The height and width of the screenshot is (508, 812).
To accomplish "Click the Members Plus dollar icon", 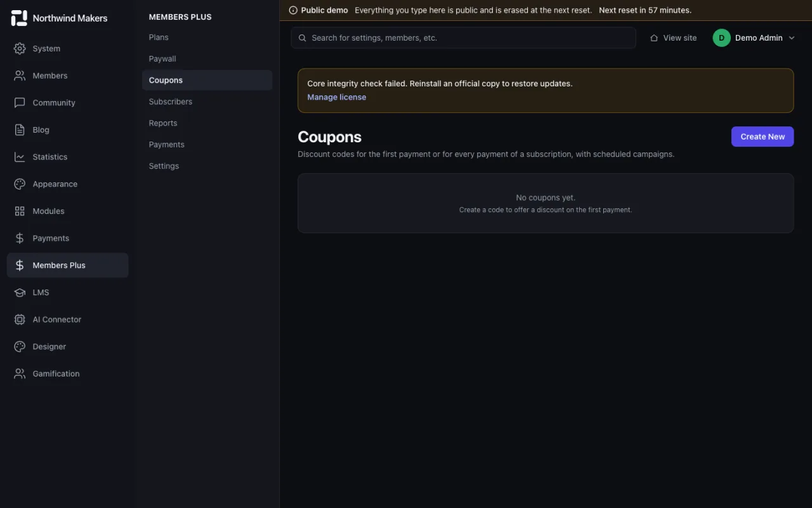I will pyautogui.click(x=20, y=265).
